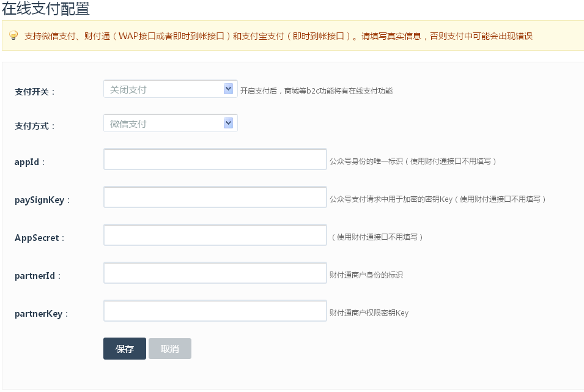Open the 支付开关 dropdown showing 关闭支付
This screenshot has height=392, width=584.
coord(170,89)
